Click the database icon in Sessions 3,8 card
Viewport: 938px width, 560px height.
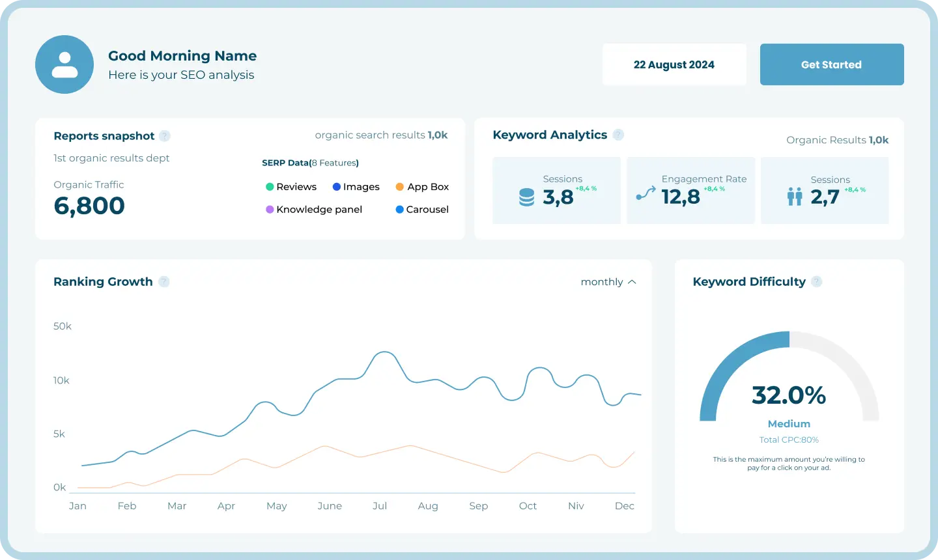tap(526, 197)
